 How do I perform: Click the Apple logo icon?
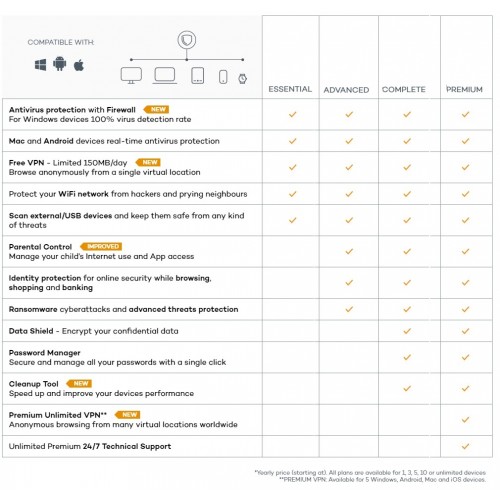click(79, 65)
